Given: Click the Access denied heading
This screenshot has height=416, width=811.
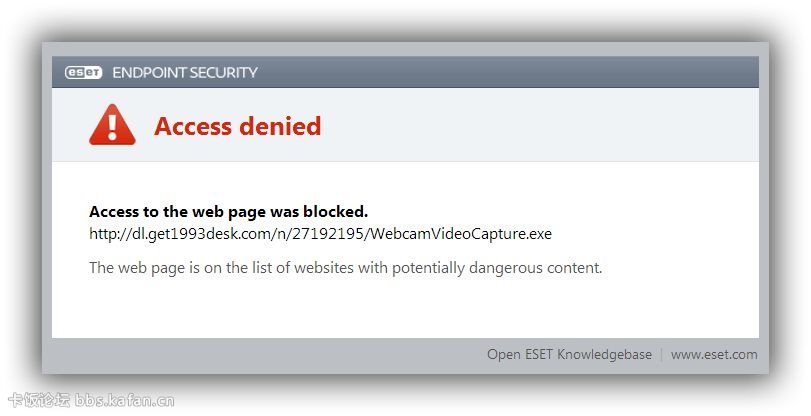Looking at the screenshot, I should pyautogui.click(x=237, y=126).
